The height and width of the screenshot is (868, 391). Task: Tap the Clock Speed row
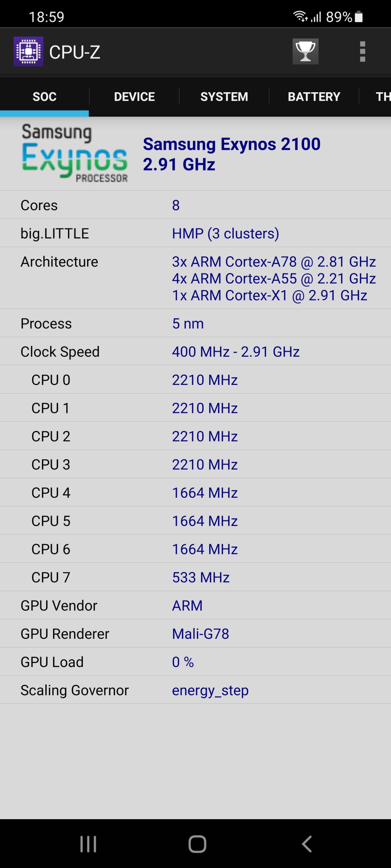pyautogui.click(x=195, y=351)
